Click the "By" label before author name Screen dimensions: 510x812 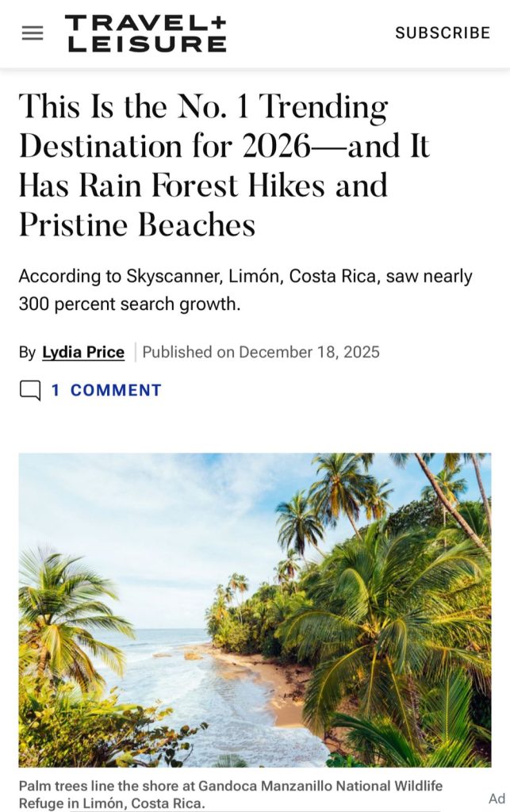pyautogui.click(x=27, y=352)
